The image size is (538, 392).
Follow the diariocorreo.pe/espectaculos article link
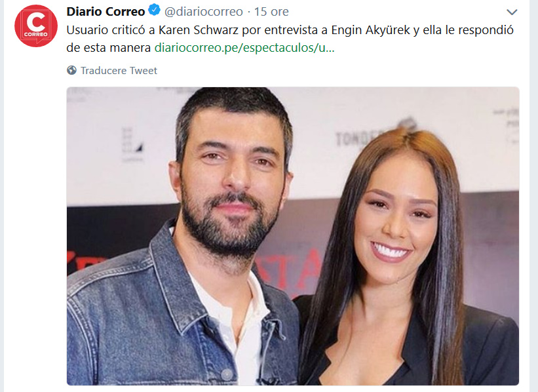coord(244,48)
